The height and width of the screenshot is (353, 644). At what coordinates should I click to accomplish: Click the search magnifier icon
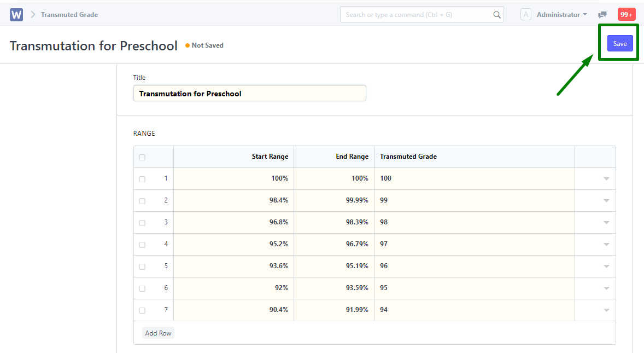[x=496, y=14]
